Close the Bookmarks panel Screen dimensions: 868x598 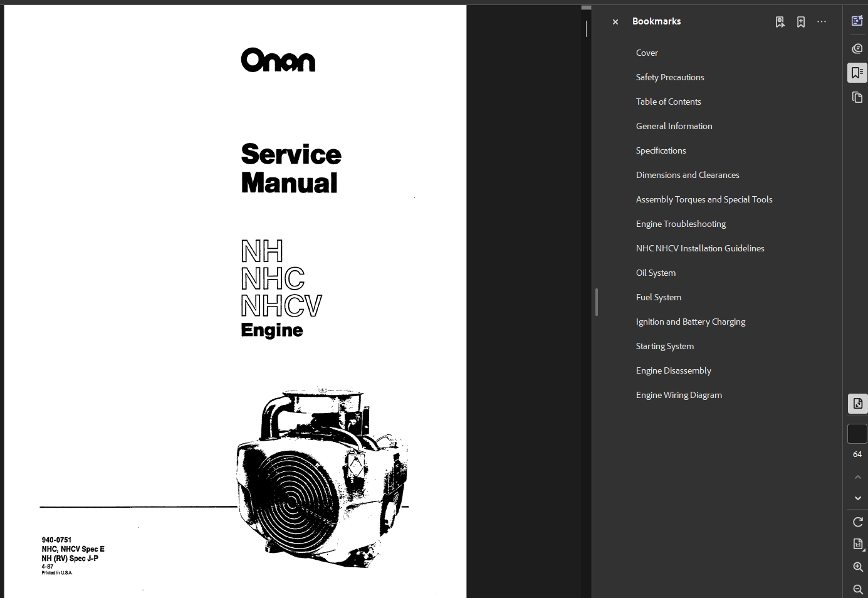[615, 22]
